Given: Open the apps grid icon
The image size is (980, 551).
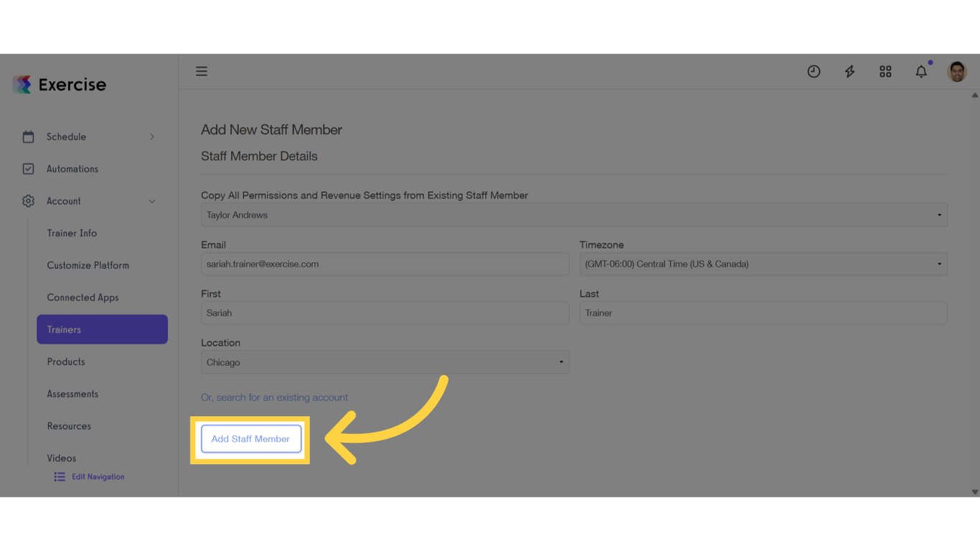Looking at the screenshot, I should [885, 71].
